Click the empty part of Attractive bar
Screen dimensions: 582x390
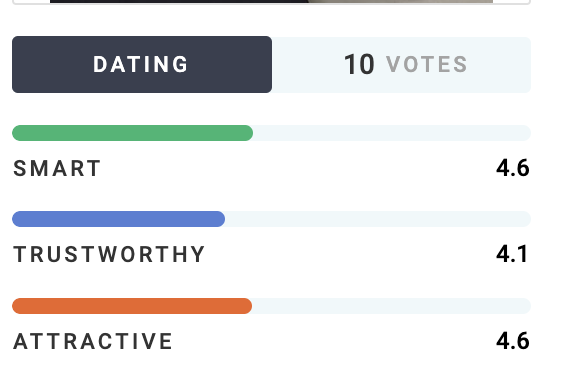[x=392, y=306]
